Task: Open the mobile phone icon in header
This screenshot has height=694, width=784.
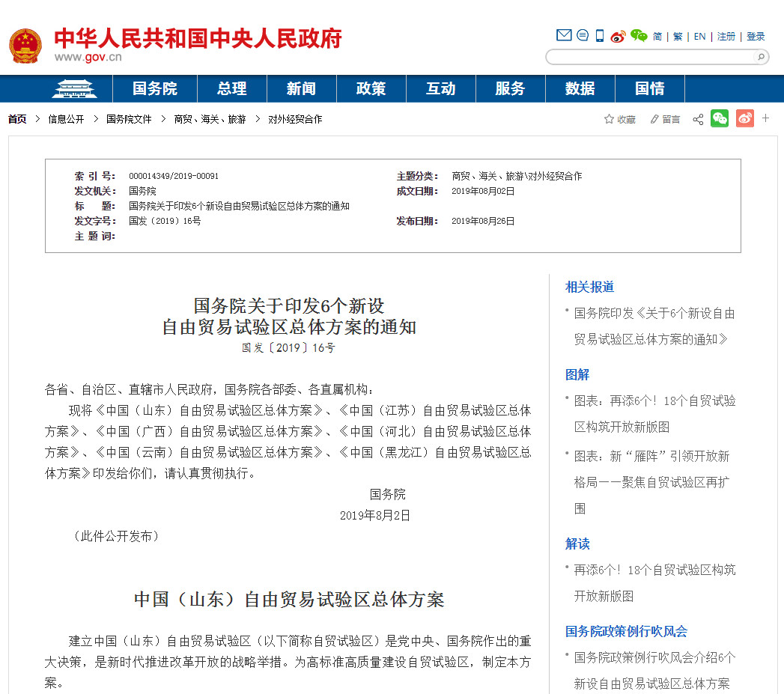Action: coord(600,35)
